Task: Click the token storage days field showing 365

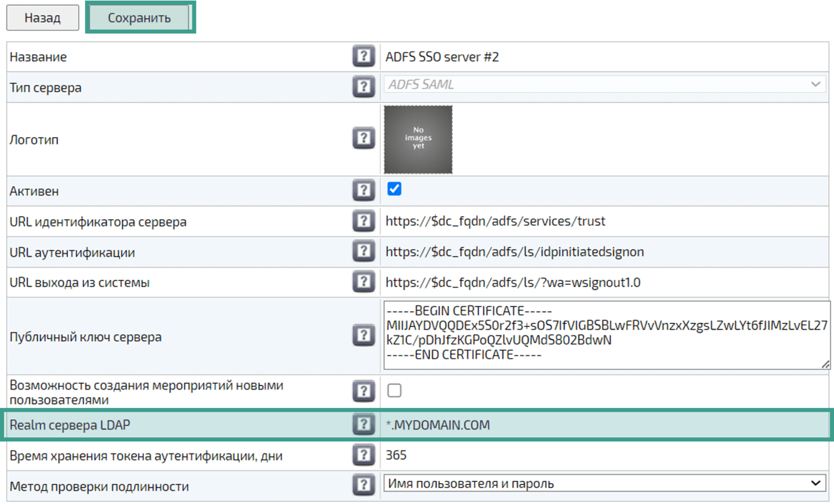Action: [x=604, y=456]
